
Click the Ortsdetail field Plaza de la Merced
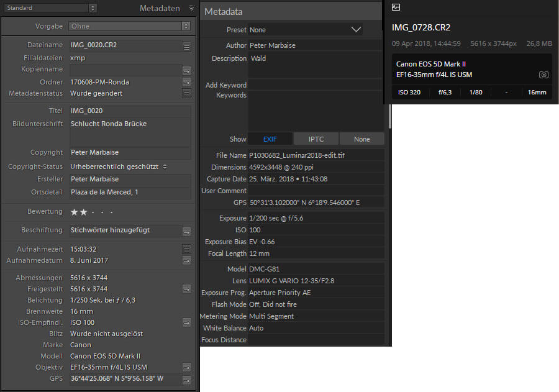pos(130,192)
